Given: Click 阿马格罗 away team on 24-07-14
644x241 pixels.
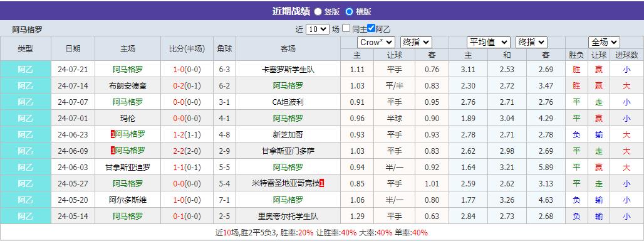Looking at the screenshot, I should (288, 86).
